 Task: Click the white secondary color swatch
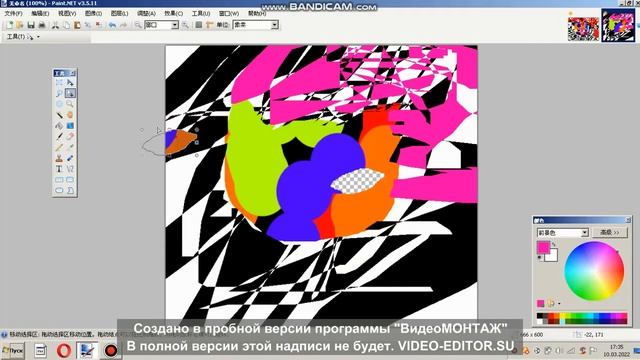pos(552,257)
